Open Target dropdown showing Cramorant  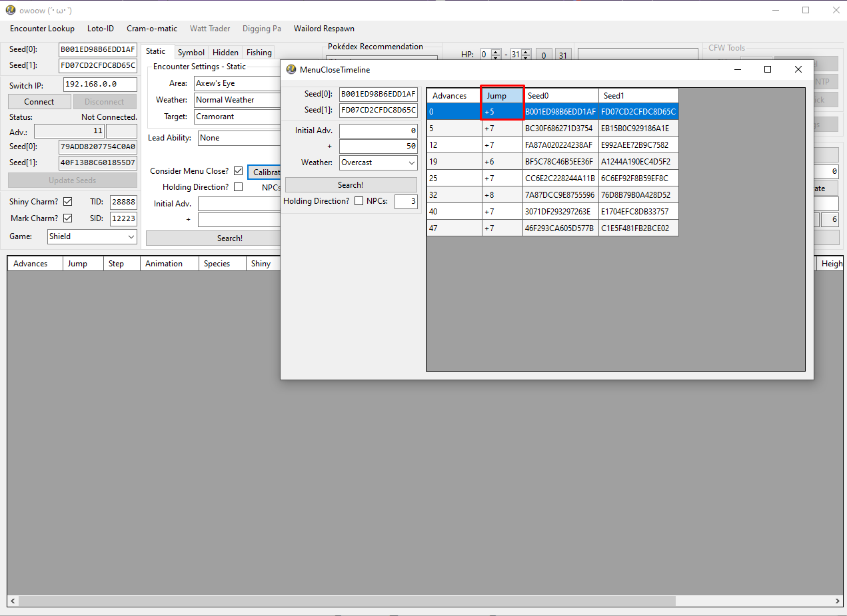pos(237,117)
